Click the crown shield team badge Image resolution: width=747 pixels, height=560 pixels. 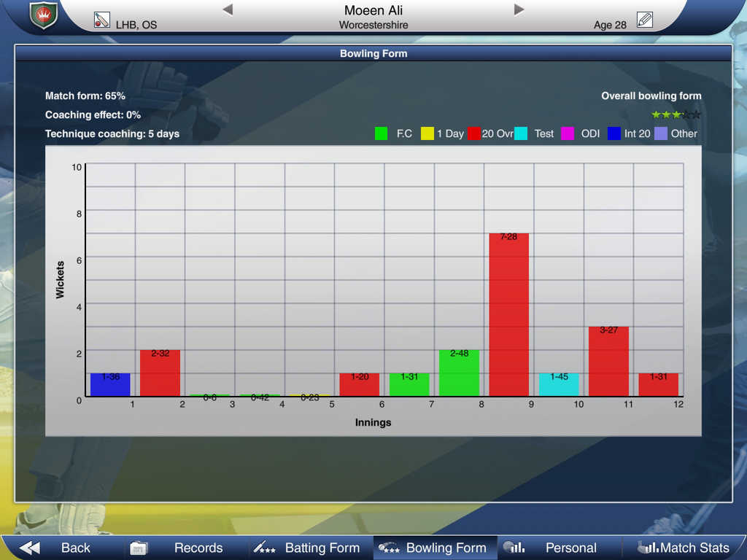click(x=43, y=15)
